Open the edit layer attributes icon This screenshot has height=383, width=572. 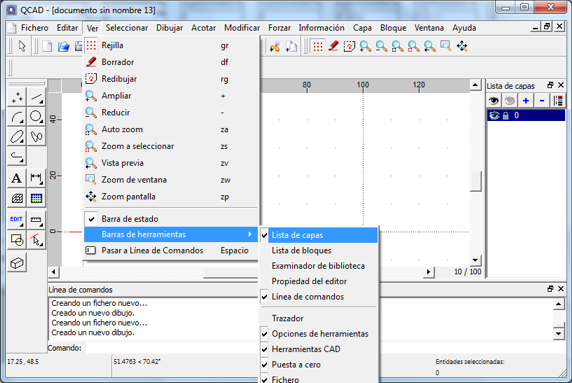pos(558,100)
